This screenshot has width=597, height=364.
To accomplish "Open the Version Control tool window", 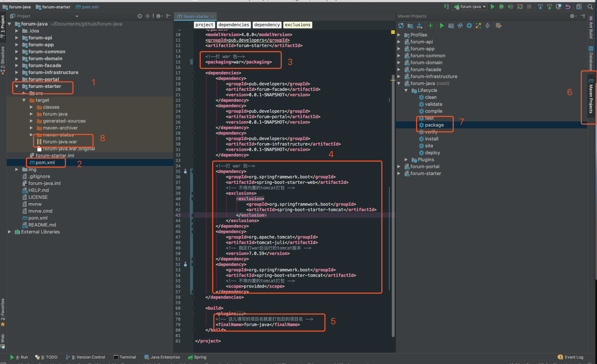I will [85, 357].
